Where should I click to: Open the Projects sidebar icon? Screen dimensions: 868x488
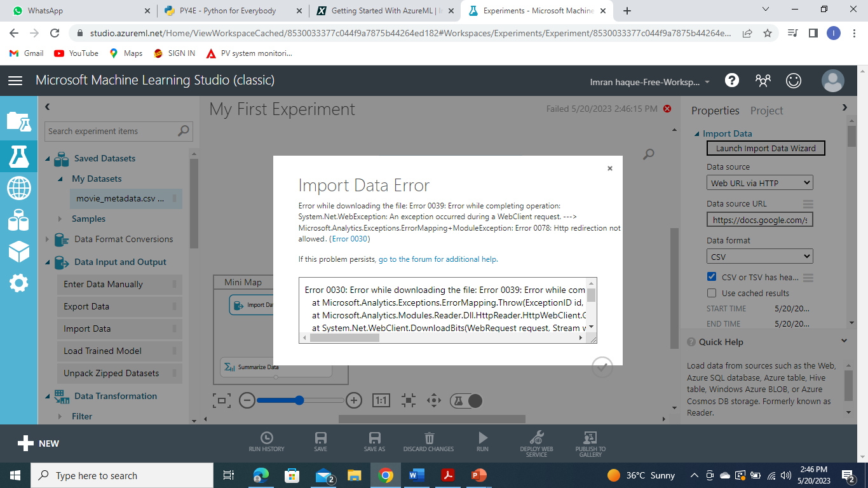tap(18, 121)
